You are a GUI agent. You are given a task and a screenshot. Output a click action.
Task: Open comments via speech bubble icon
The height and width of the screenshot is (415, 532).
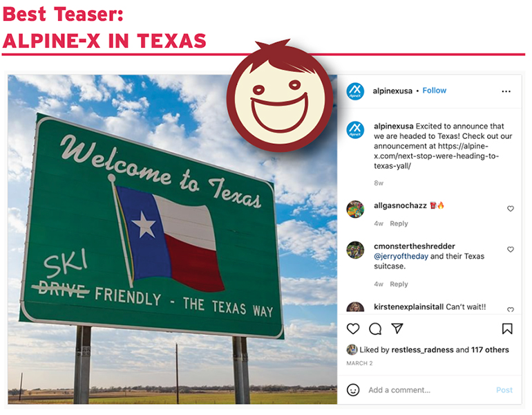[375, 329]
